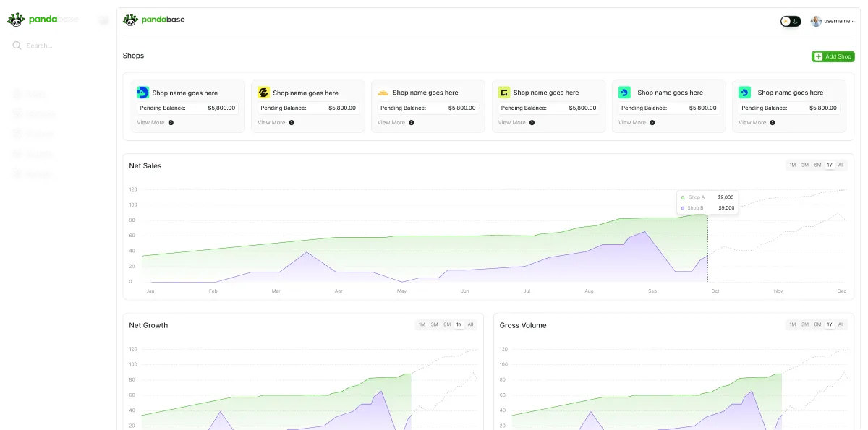Click the pandabase panda logo in header
This screenshot has height=430, width=868.
130,20
